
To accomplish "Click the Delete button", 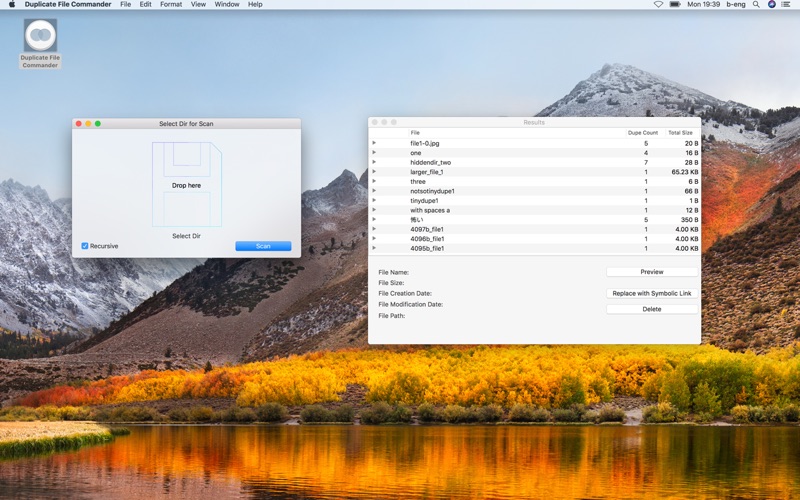I will [652, 309].
